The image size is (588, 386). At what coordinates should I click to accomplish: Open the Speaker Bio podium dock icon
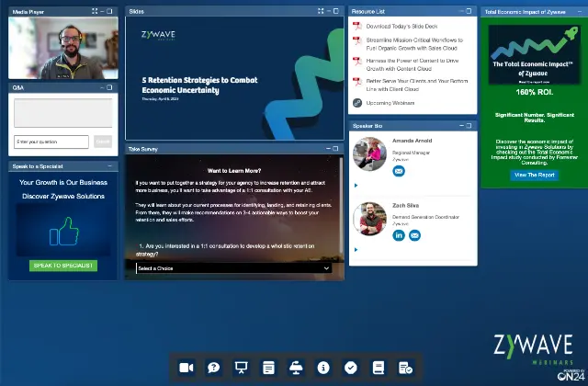point(296,368)
